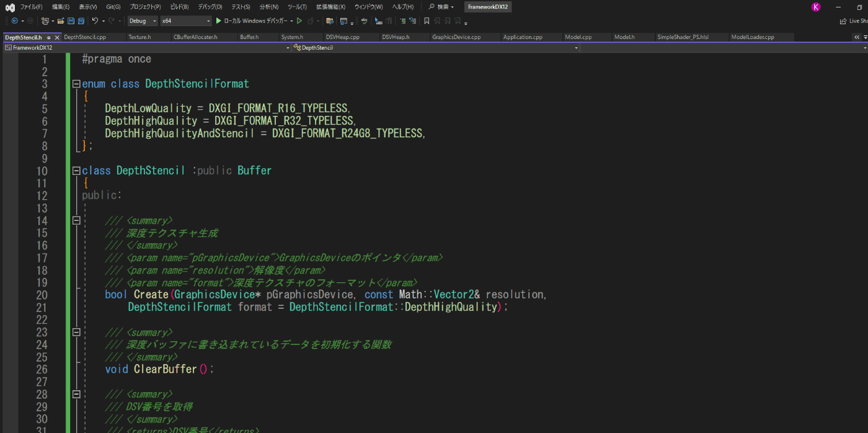The height and width of the screenshot is (433, 868).
Task: Open the テスト(S) menu
Action: pos(241,7)
